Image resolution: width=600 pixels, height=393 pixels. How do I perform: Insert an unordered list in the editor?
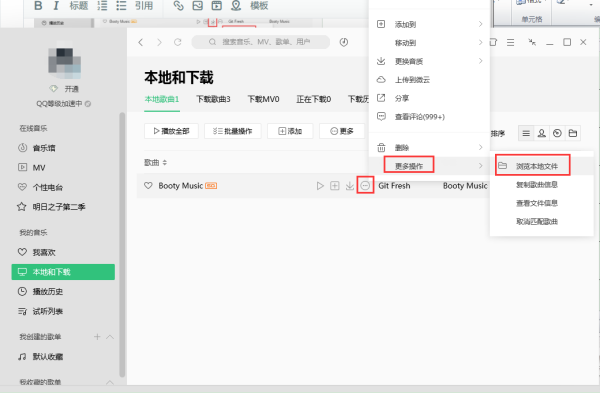pos(121,6)
